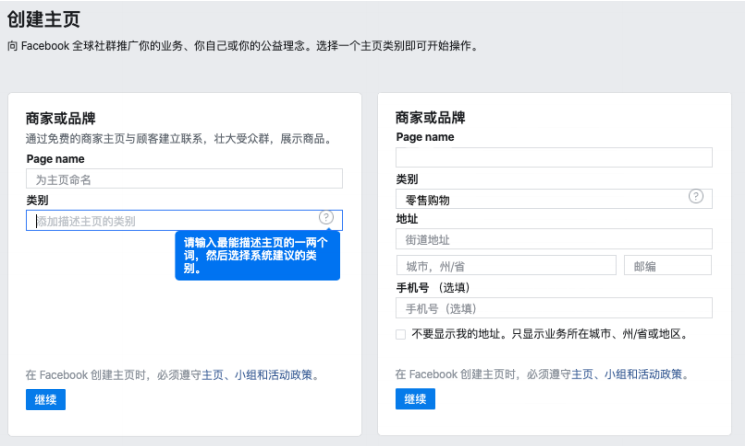746x447 pixels.
Task: Focus the left card Page name field 为主页命名
Action: pyautogui.click(x=184, y=179)
